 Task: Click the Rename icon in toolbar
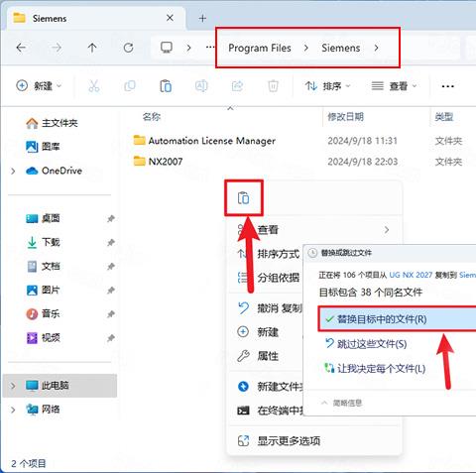click(201, 86)
